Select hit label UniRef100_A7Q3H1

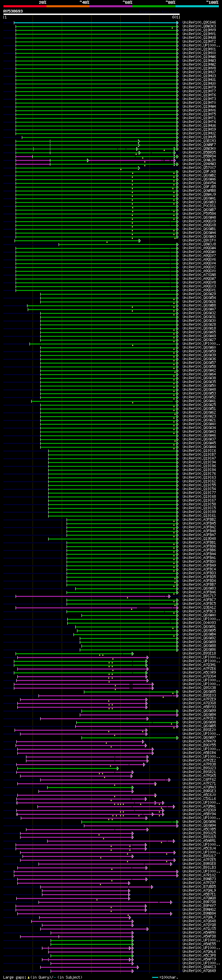[199, 665]
